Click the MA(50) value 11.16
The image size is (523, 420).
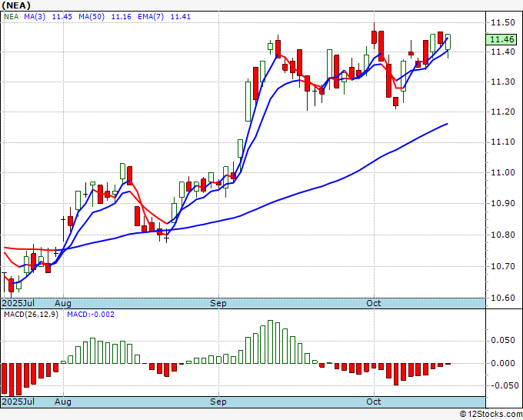point(121,17)
